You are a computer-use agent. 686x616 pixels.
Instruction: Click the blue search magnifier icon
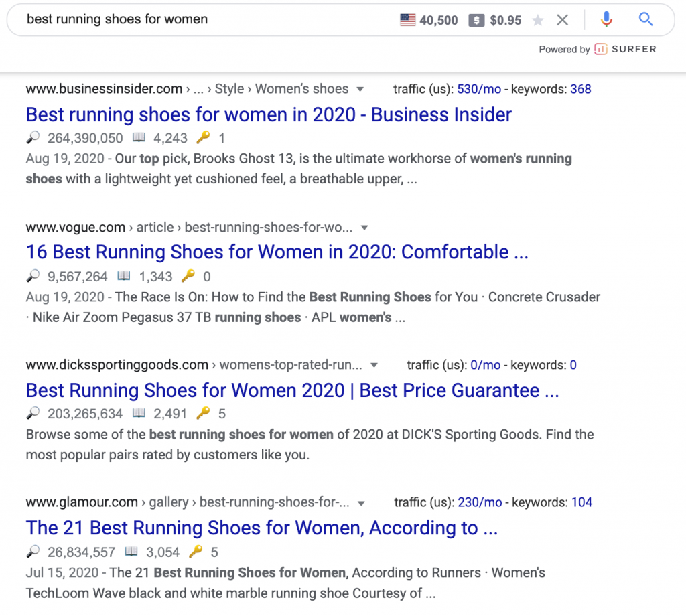pos(646,19)
